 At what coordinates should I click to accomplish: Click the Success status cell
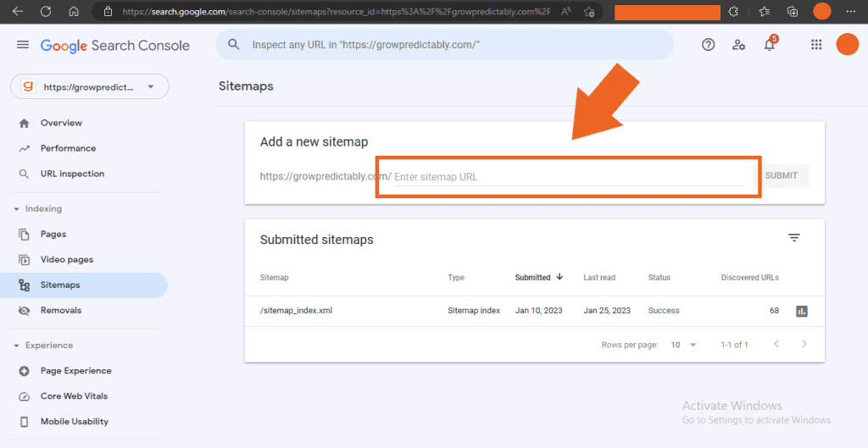pyautogui.click(x=664, y=311)
